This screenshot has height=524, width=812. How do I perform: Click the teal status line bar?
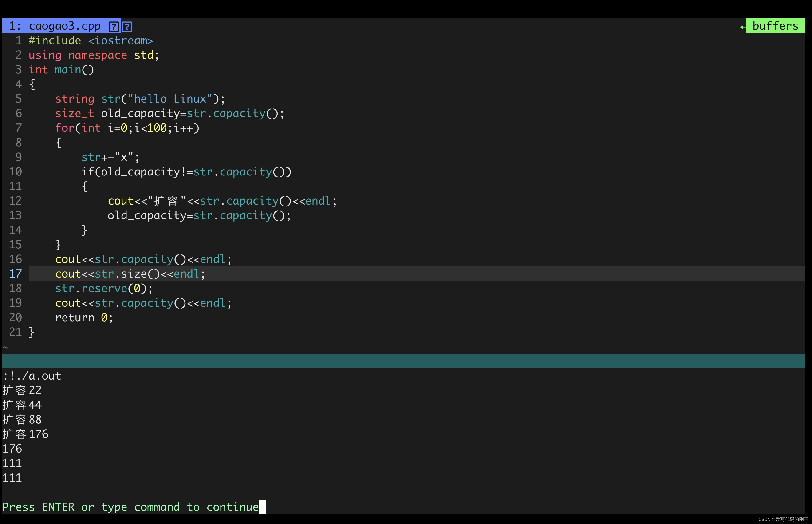[x=404, y=361]
